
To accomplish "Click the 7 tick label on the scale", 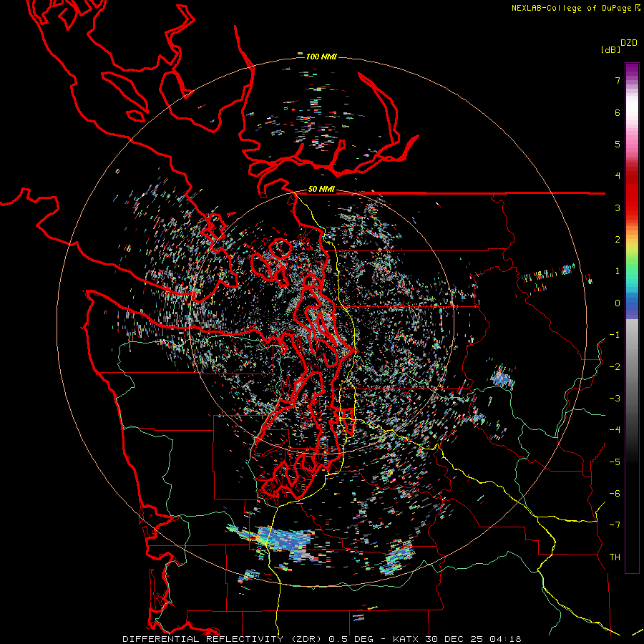I will point(618,81).
